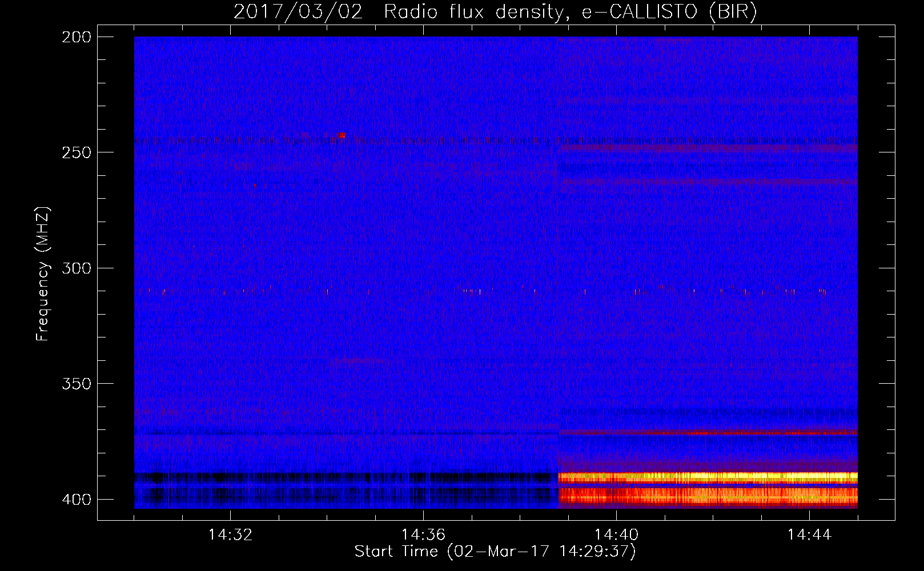
Task: Click the 250 frequency tick label
Action: 77,152
